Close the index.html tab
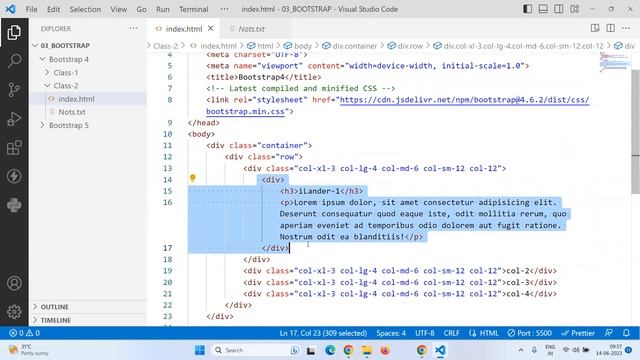Image resolution: width=640 pixels, height=360 pixels. 211,28
